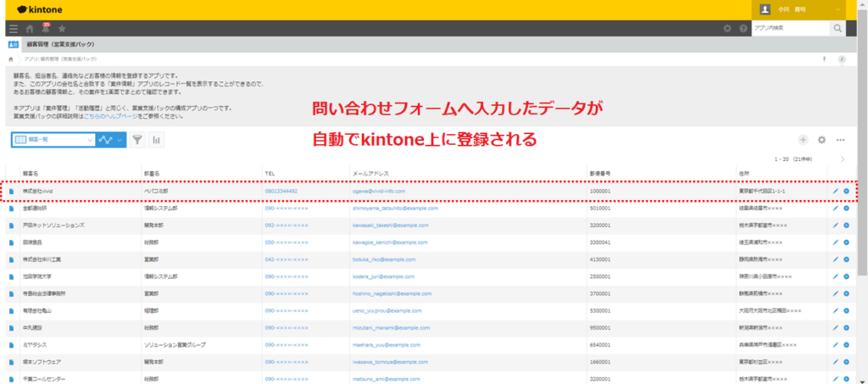Viewport: 868px width, 384px height.
Task: Click email hoshino_nagatoshi@example.com
Action: point(392,293)
